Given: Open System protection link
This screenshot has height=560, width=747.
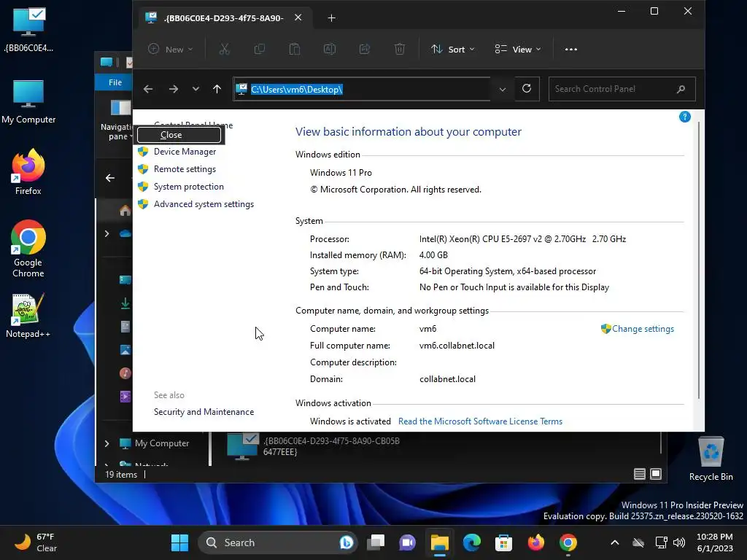Looking at the screenshot, I should point(189,187).
